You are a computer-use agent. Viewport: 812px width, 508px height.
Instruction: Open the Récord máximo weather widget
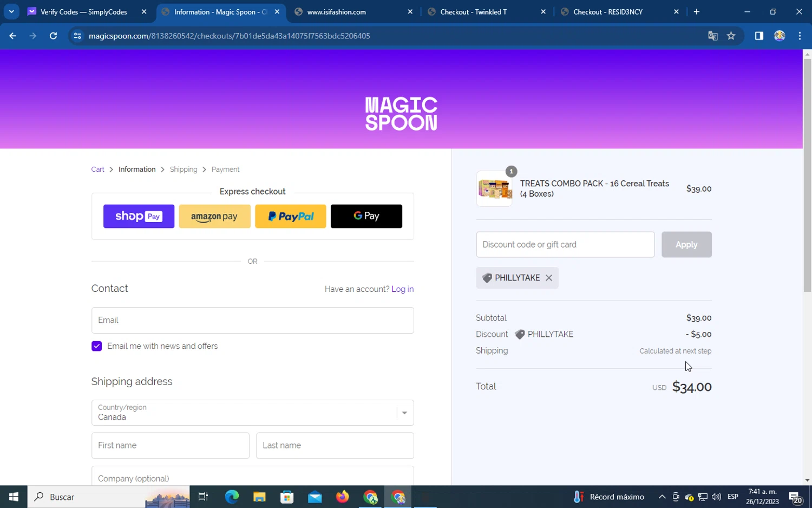click(x=609, y=497)
